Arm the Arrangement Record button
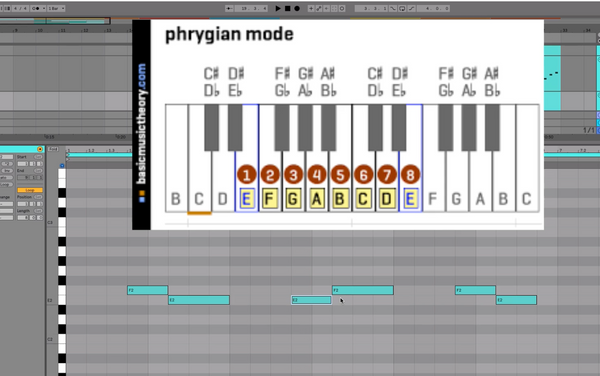 [297, 8]
